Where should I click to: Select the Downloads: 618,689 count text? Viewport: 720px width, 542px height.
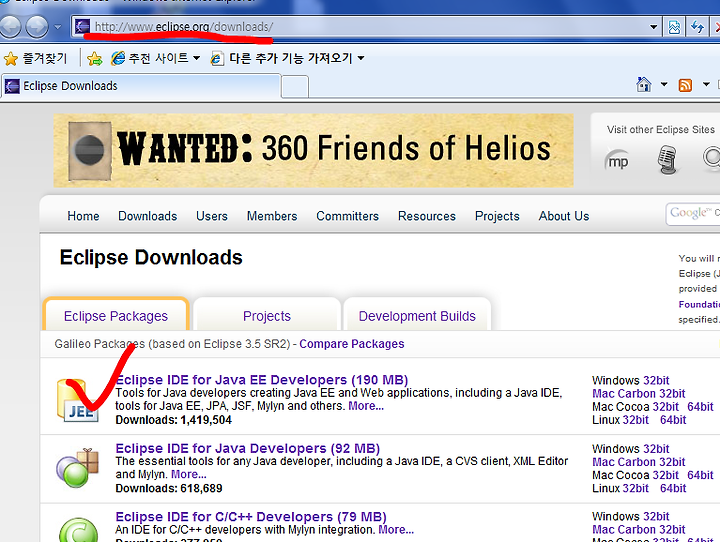coord(169,488)
